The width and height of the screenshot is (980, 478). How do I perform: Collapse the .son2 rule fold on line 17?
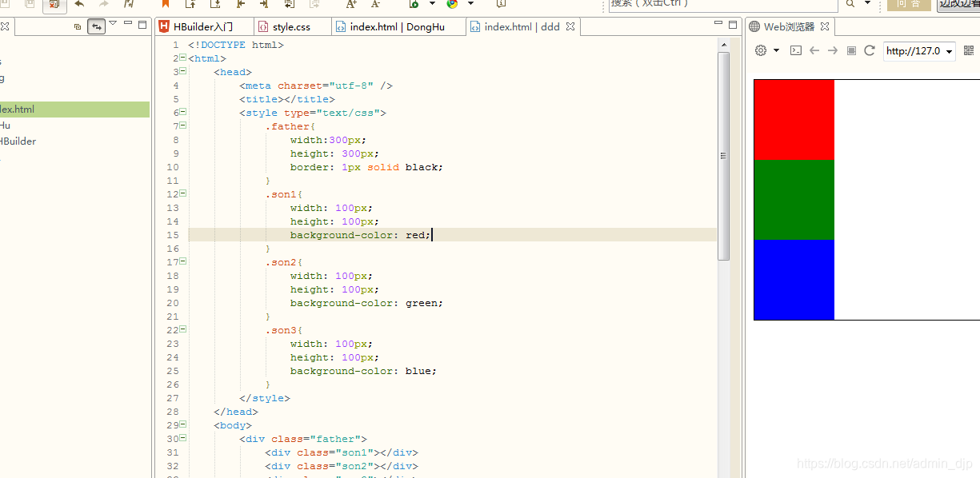(x=183, y=261)
